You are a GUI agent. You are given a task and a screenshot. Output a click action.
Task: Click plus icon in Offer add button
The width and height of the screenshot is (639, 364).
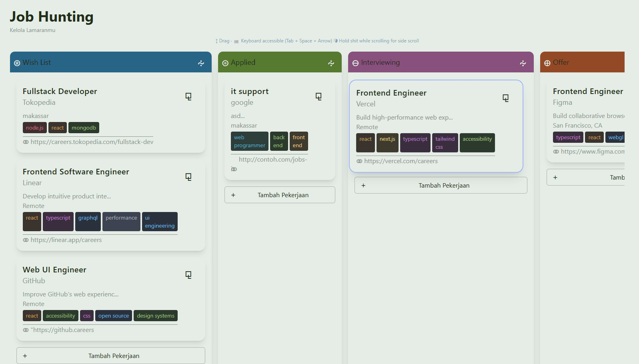pos(555,178)
